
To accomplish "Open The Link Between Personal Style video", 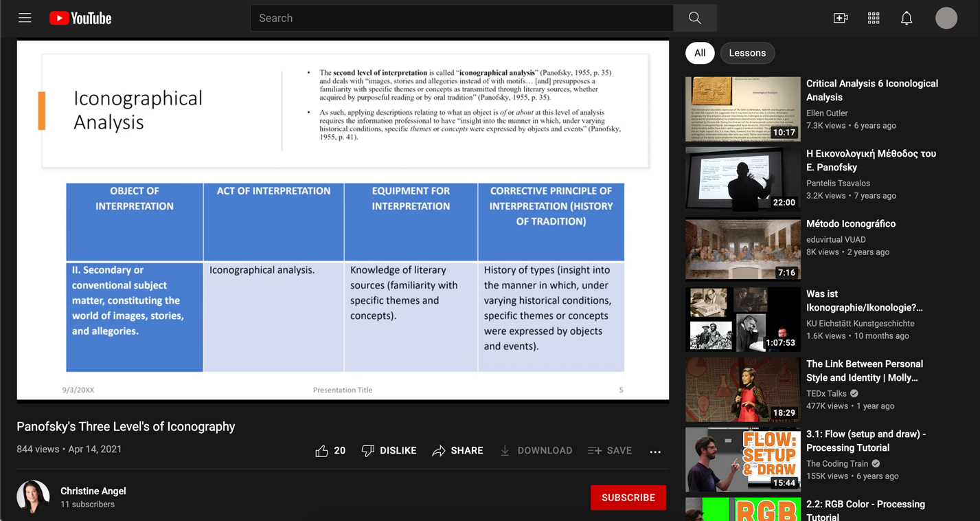I will 865,370.
